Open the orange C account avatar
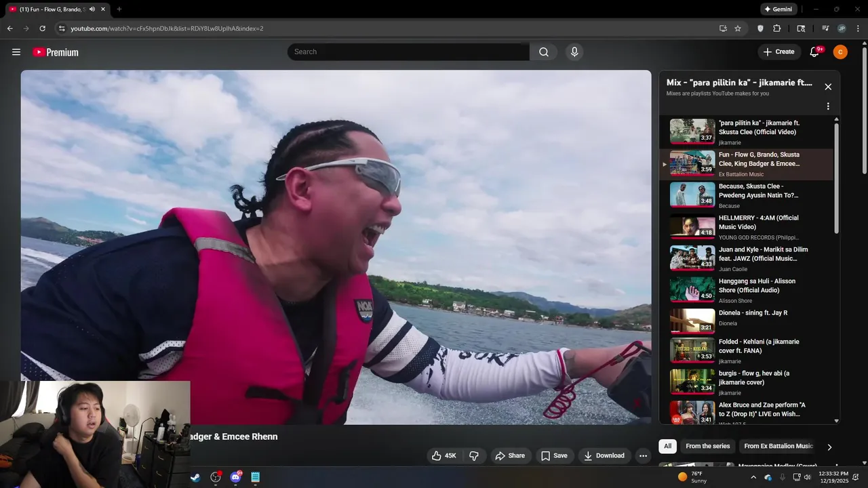 click(840, 52)
